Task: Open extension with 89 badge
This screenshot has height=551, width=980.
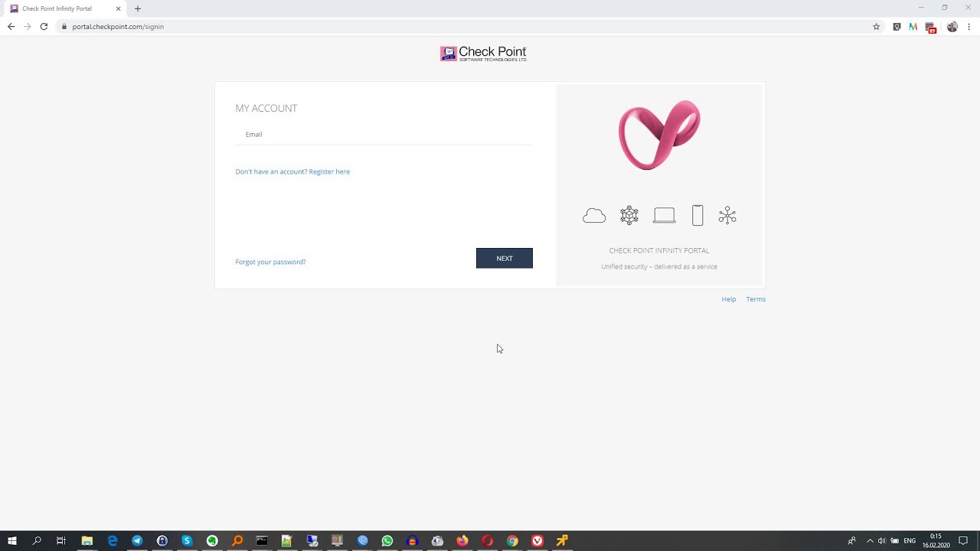Action: click(x=931, y=28)
